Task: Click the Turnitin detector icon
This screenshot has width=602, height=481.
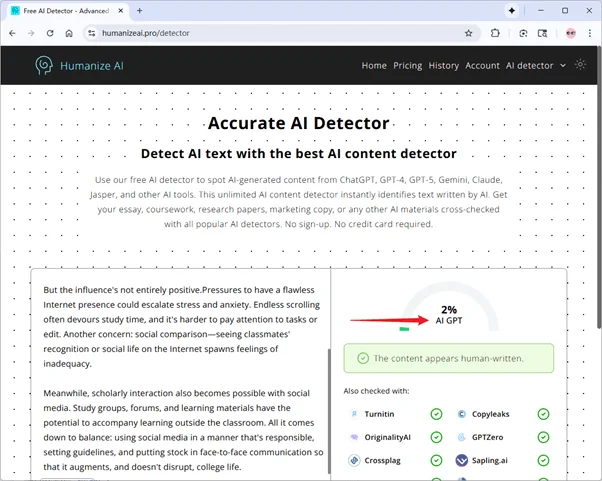Action: pyautogui.click(x=354, y=413)
